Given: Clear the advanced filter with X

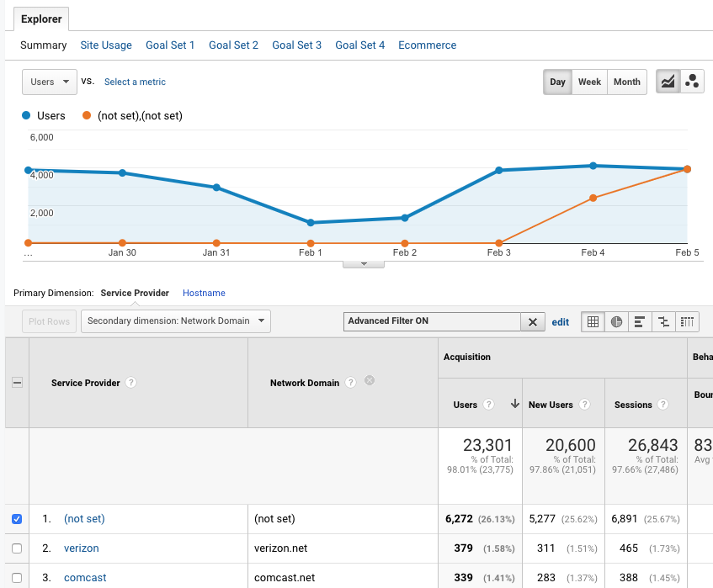Looking at the screenshot, I should coord(532,321).
